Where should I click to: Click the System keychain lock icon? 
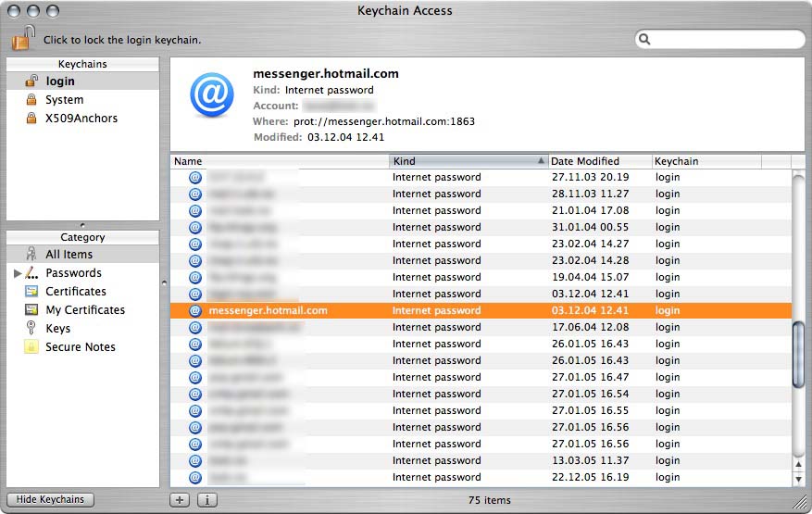[x=31, y=99]
